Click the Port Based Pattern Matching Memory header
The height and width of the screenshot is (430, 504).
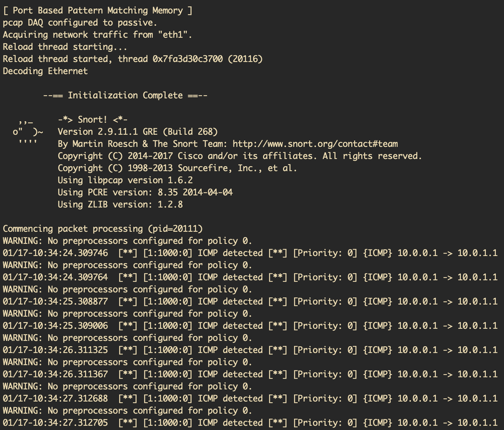[97, 11]
